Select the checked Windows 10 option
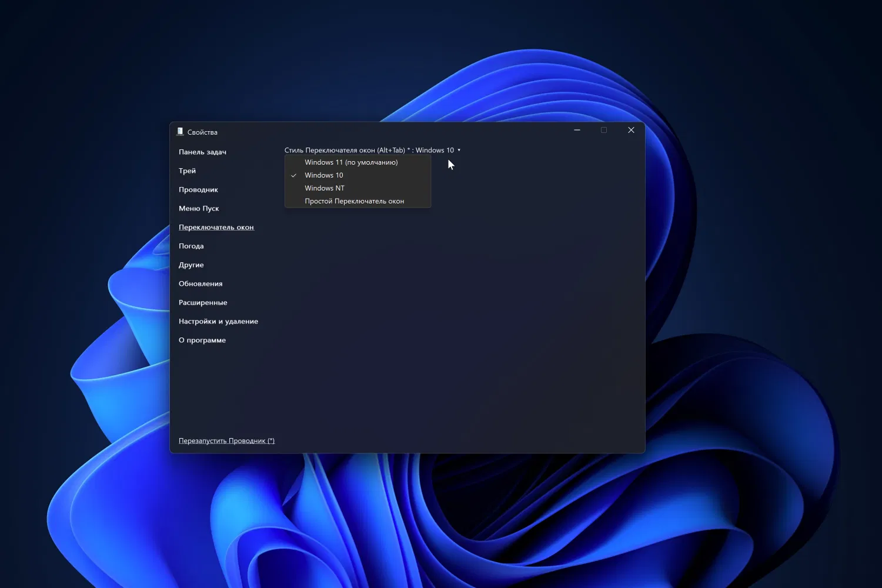The height and width of the screenshot is (588, 882). click(x=358, y=175)
